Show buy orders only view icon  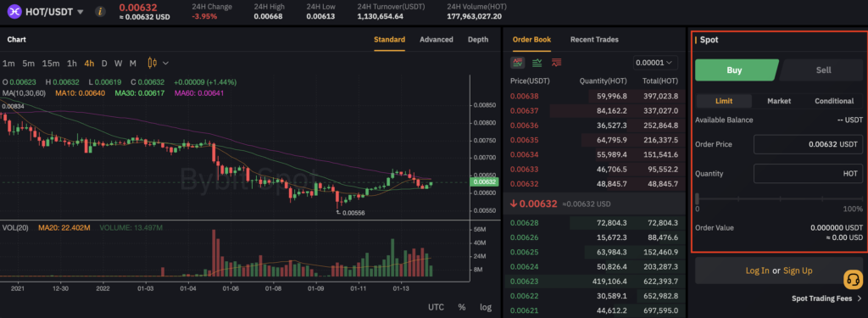click(537, 63)
